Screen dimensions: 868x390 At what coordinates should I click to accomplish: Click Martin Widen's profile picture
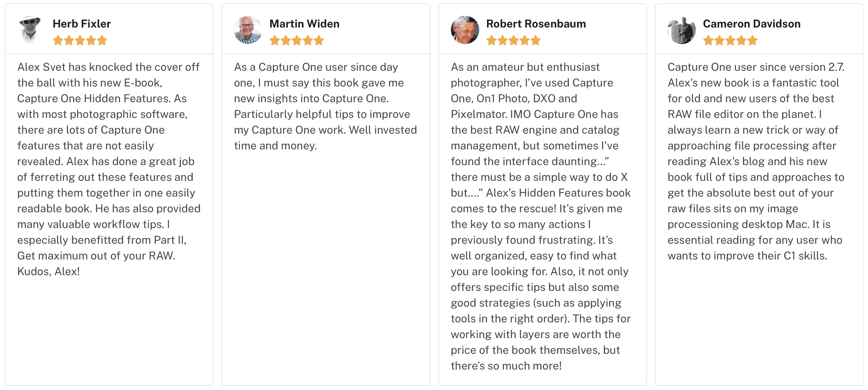248,30
